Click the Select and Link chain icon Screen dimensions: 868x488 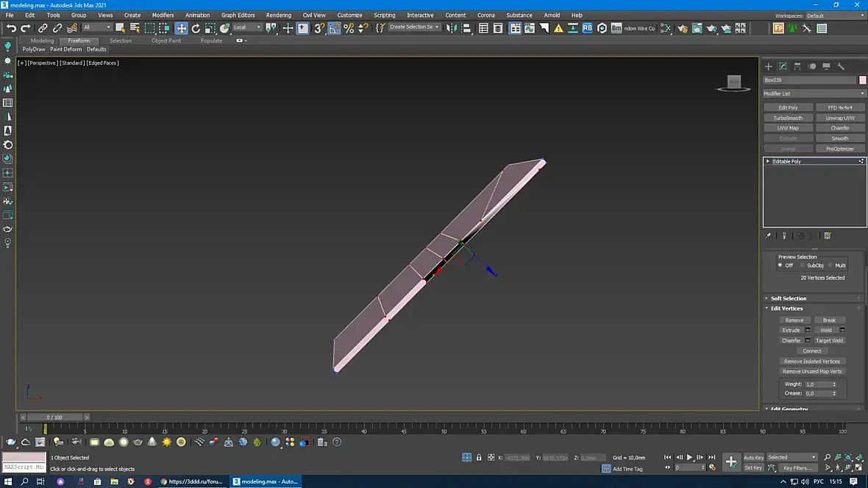(x=43, y=28)
